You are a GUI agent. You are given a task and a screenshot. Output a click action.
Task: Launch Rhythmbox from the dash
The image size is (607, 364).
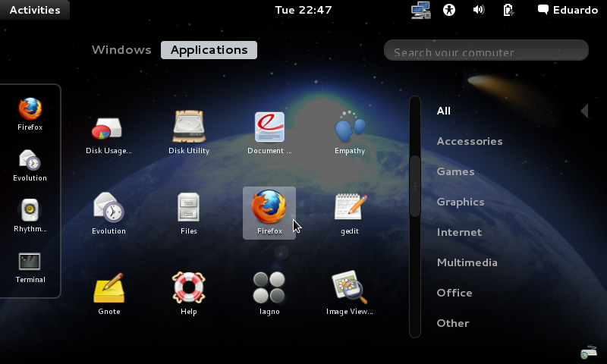pyautogui.click(x=30, y=215)
